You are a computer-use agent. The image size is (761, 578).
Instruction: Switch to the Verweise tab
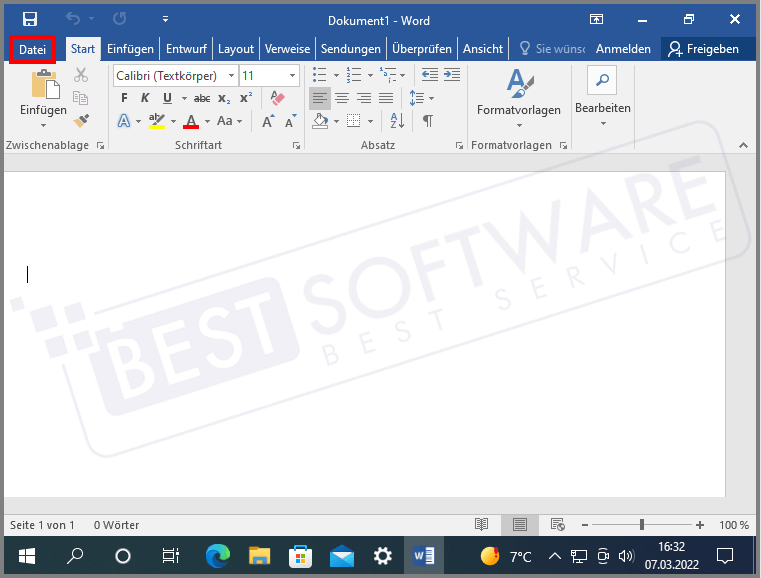[287, 49]
